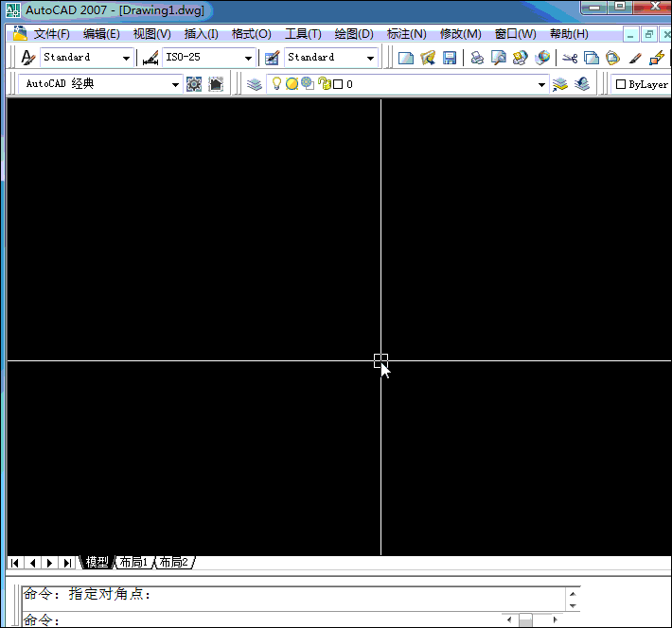Image resolution: width=672 pixels, height=628 pixels.
Task: Click the New drawing icon
Action: tap(406, 58)
